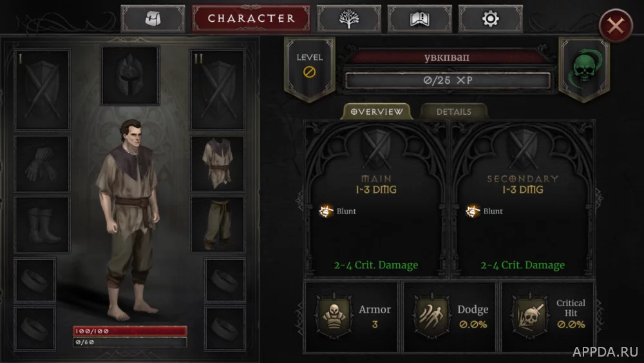This screenshot has height=363, width=644.
Task: Click the Character tab button
Action: (x=251, y=19)
